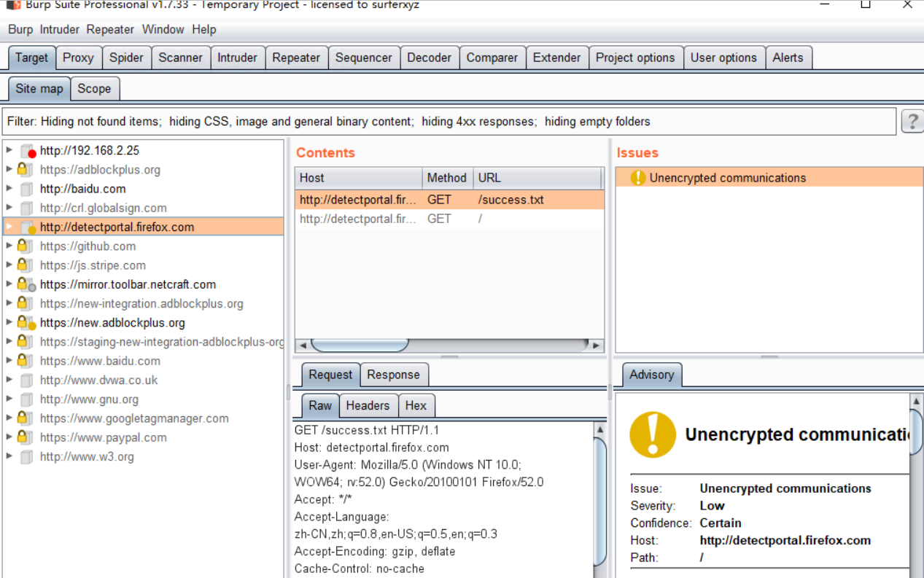Click the lock icon beside https://www.paypal.com
The image size is (924, 578).
coord(24,437)
